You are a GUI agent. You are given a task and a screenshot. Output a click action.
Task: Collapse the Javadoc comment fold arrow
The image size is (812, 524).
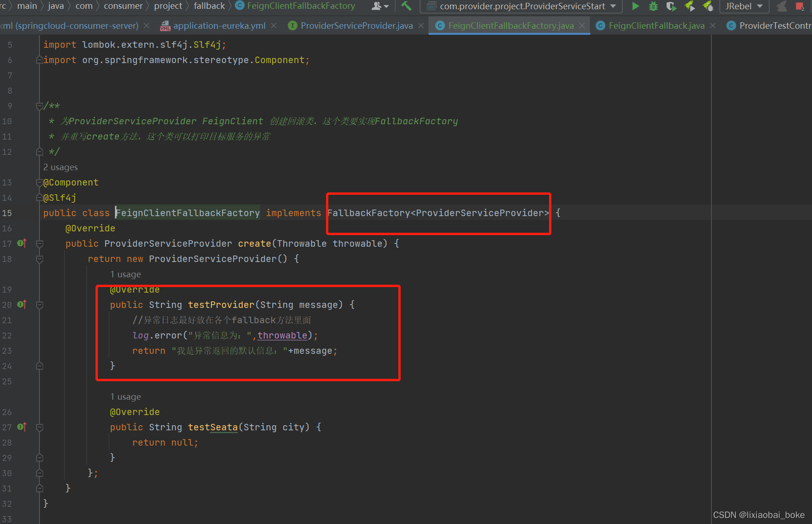click(39, 105)
